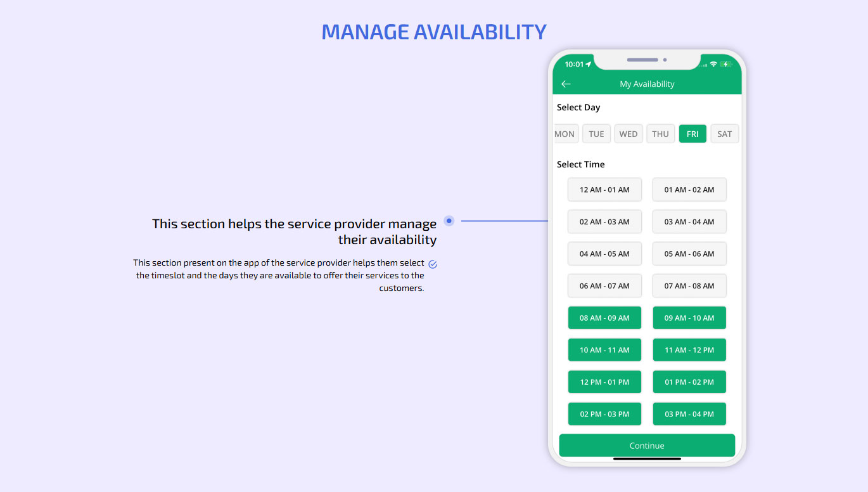Click the MANAGE AVAILABILITY heading

434,32
